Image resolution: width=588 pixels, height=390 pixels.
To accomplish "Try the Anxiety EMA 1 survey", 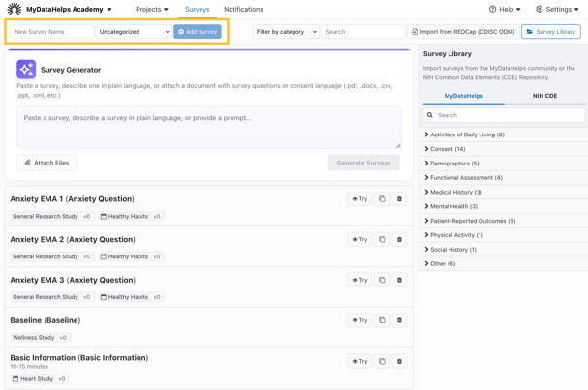I will [359, 199].
